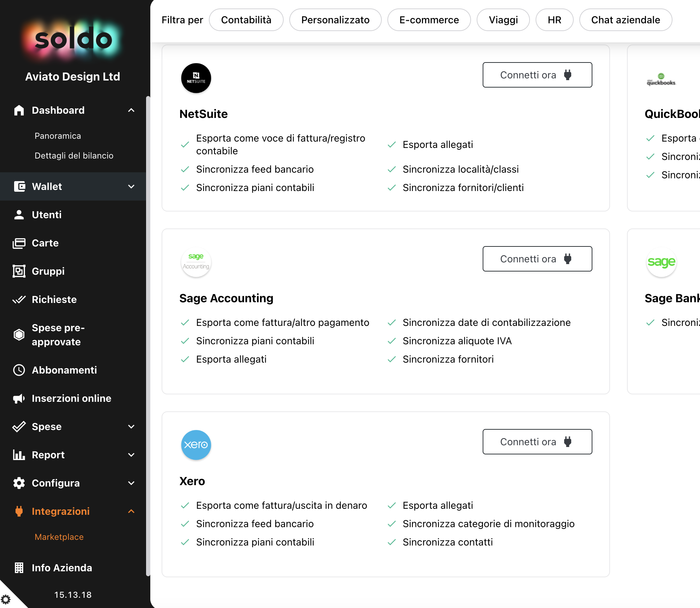Click the Inserzioni online megaphone icon
Image resolution: width=700 pixels, height=608 pixels.
pyautogui.click(x=19, y=398)
